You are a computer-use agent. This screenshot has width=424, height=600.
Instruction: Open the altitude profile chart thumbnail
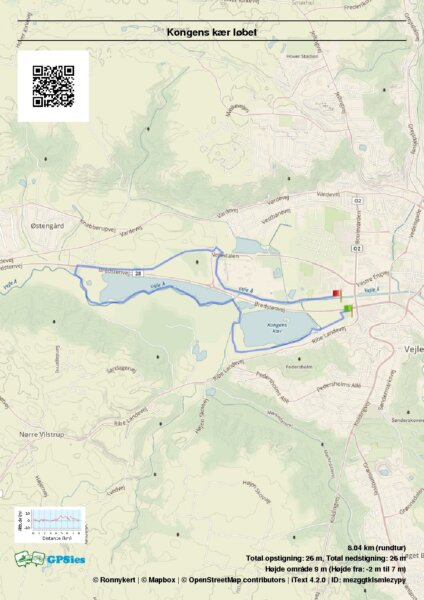pyautogui.click(x=50, y=525)
